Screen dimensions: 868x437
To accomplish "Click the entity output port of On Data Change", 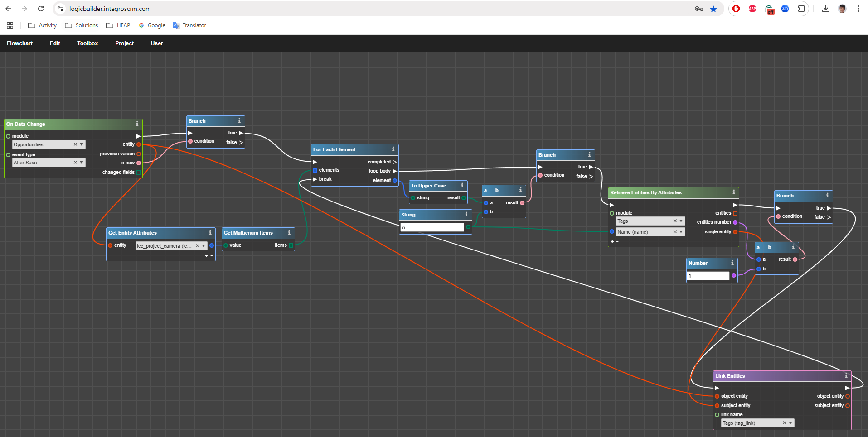I will 139,144.
